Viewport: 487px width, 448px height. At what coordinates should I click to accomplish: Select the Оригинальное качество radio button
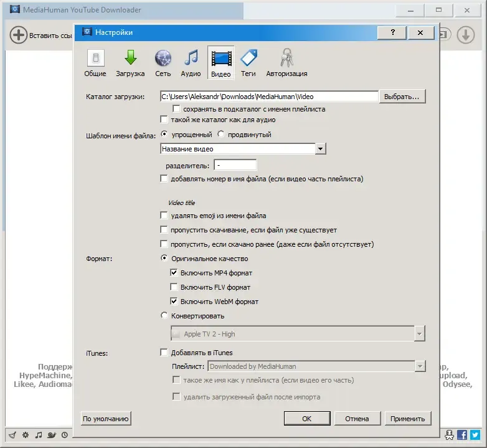click(164, 258)
